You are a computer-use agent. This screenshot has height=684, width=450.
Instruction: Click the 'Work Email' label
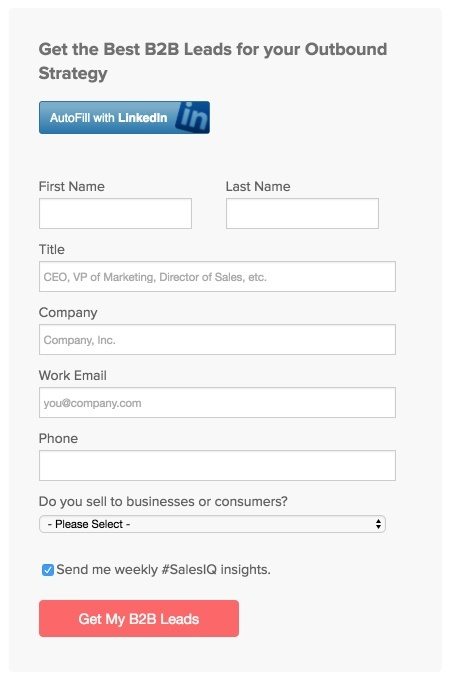(x=72, y=376)
